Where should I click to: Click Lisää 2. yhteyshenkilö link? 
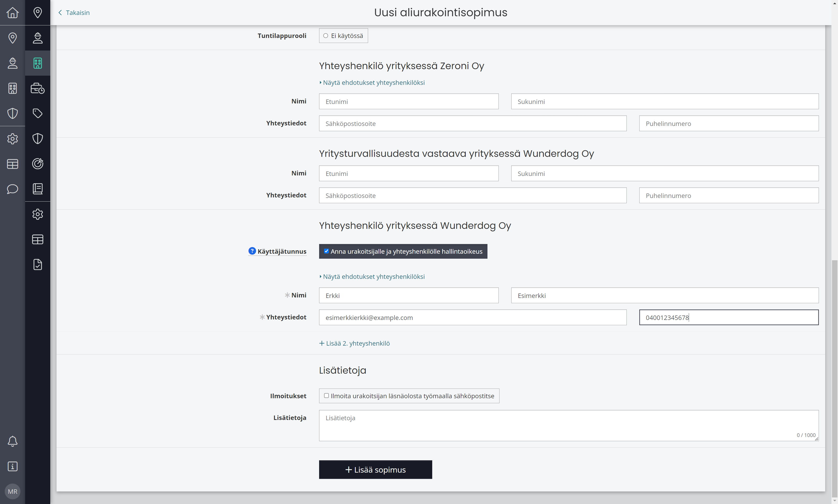pos(354,343)
